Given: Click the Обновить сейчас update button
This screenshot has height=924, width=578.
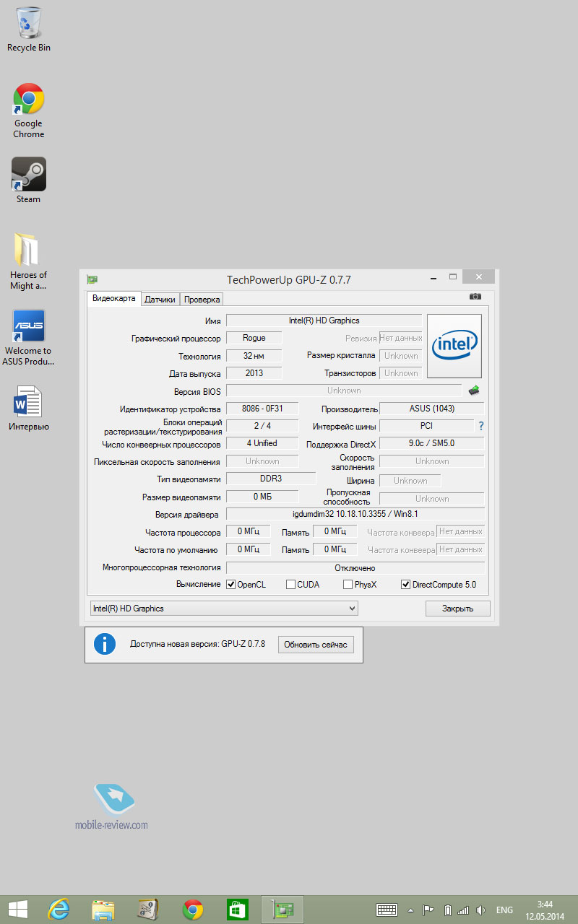Looking at the screenshot, I should (x=316, y=645).
